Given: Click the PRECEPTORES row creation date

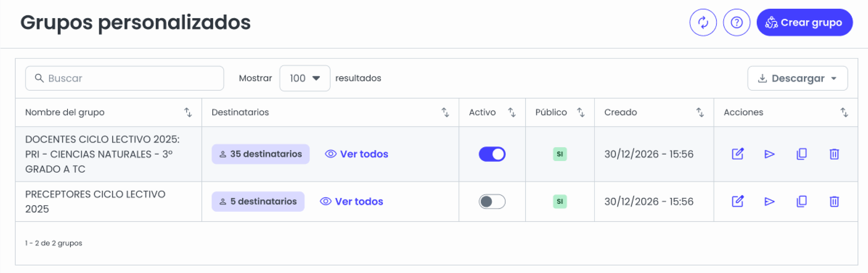Looking at the screenshot, I should (649, 202).
